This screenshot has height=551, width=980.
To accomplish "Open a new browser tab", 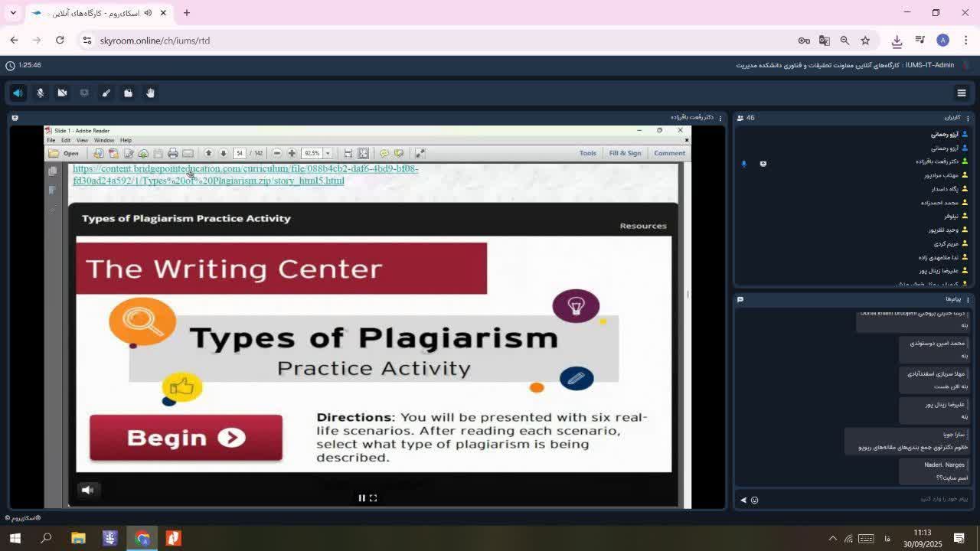I will (186, 13).
